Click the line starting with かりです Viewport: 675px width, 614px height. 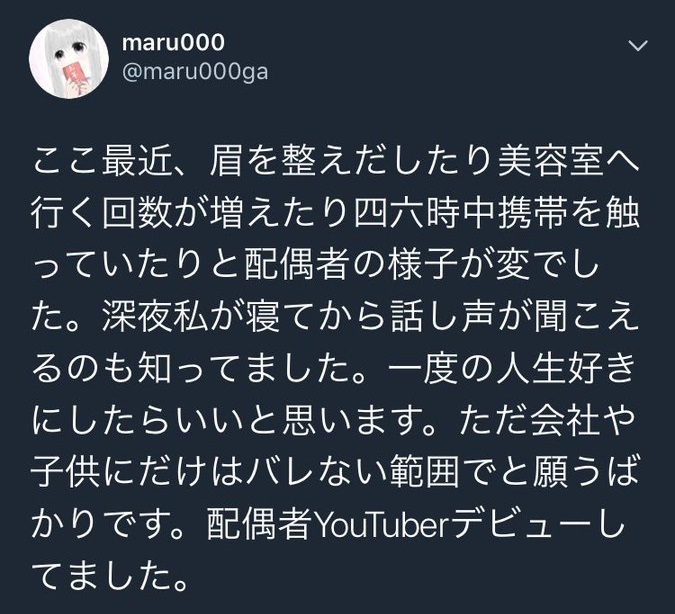pyautogui.click(x=328, y=524)
